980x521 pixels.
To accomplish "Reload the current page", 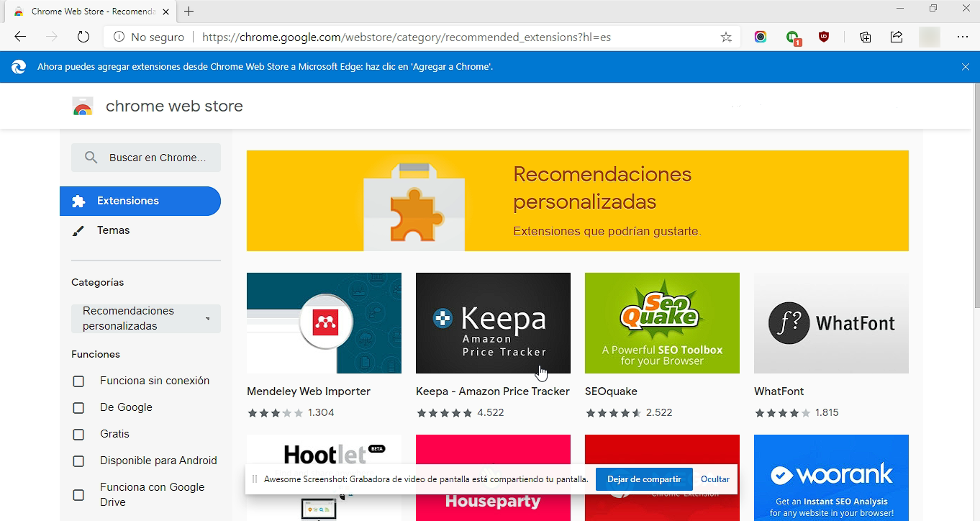I will pos(83,37).
